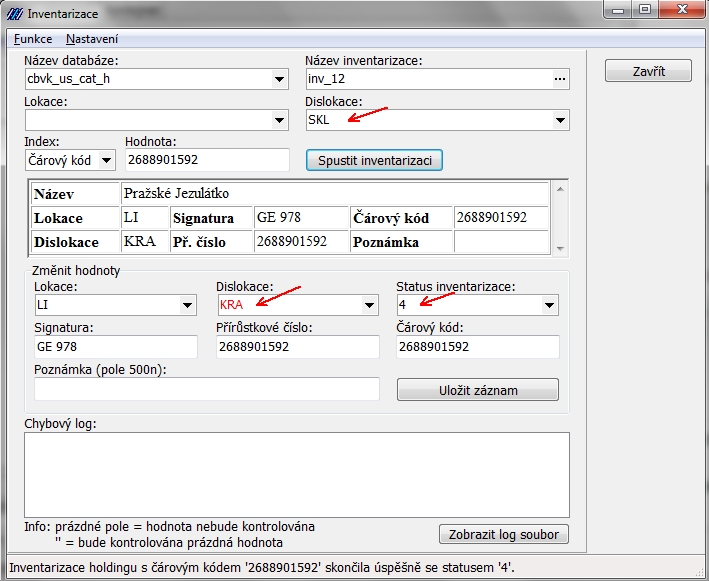Screen dimensions: 709x581
Task: Expand the top Lokace dropdown
Action: tap(279, 120)
